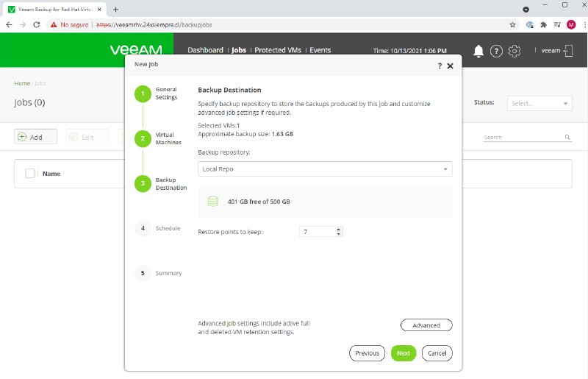Open the notifications bell icon
The width and height of the screenshot is (588, 379).
(478, 51)
